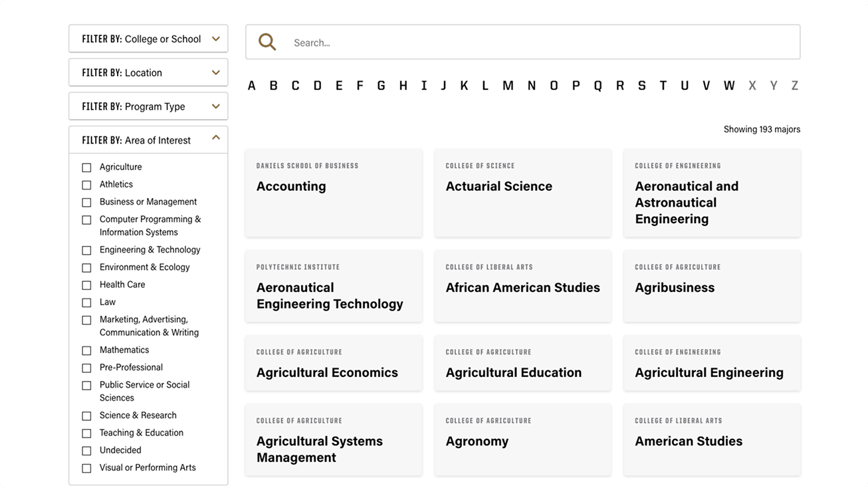Image resolution: width=868 pixels, height=488 pixels.
Task: Collapse the Area of Interest filter
Action: [x=148, y=140]
